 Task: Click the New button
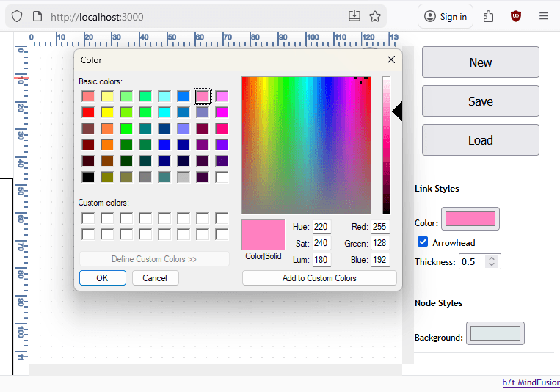point(480,62)
